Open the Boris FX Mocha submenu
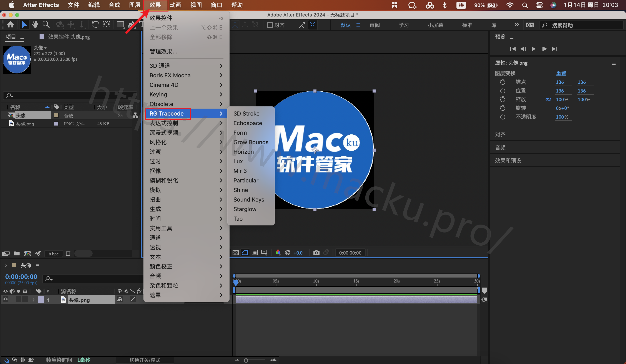The image size is (626, 364). (x=186, y=75)
